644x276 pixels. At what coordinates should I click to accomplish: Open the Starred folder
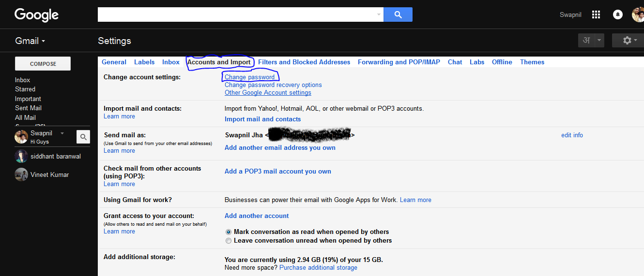tap(25, 89)
